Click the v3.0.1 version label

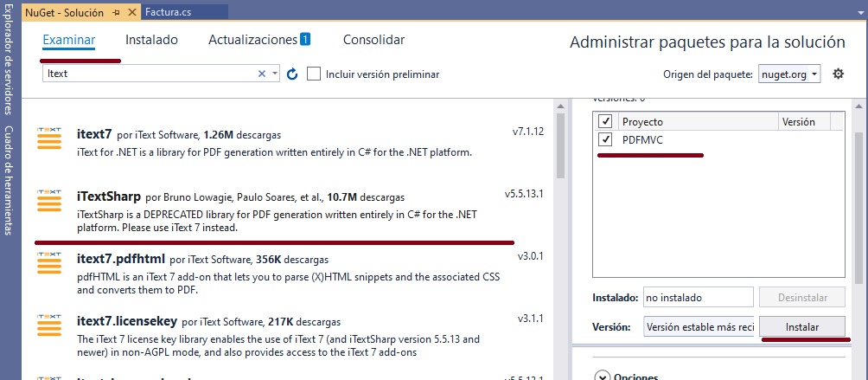coord(531,256)
